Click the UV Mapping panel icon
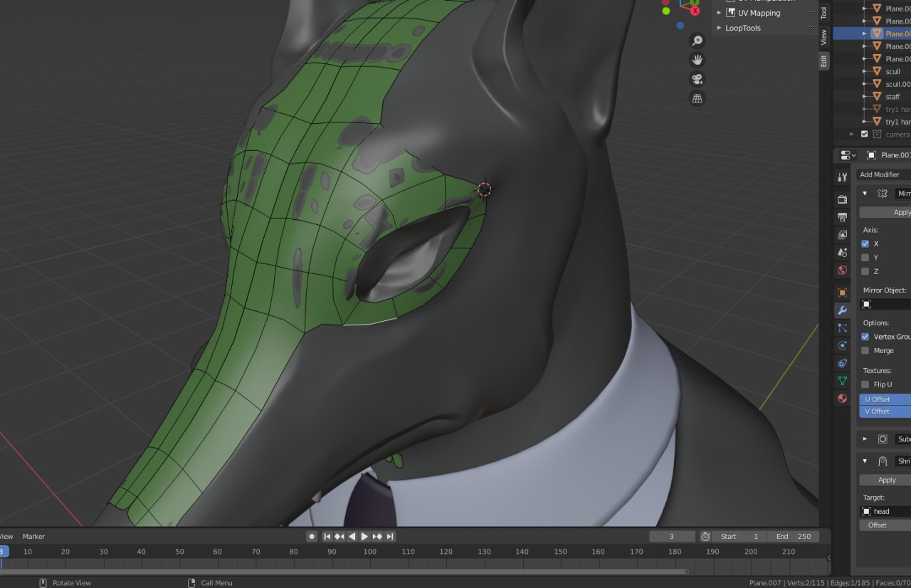 731,13
